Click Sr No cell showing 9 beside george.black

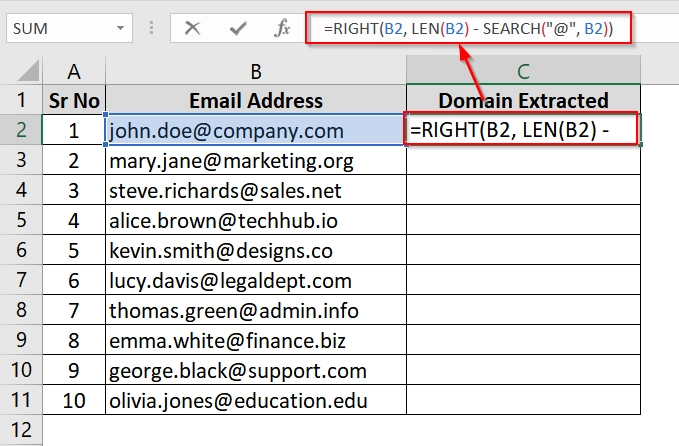click(x=74, y=370)
